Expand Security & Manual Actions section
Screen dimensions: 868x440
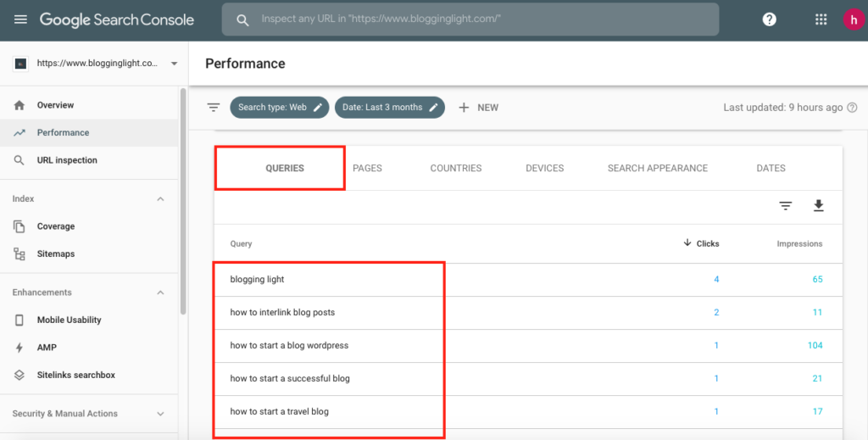(x=160, y=414)
